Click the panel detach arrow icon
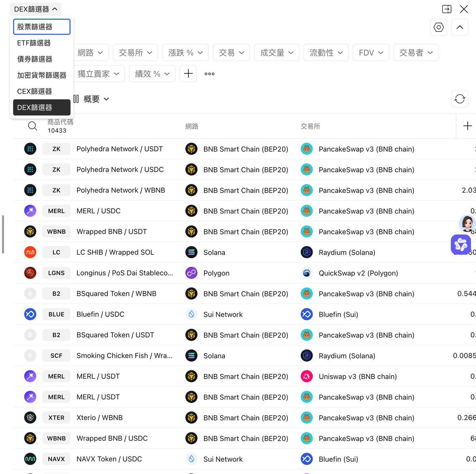Screen dimensions: 476x474 [x=447, y=9]
